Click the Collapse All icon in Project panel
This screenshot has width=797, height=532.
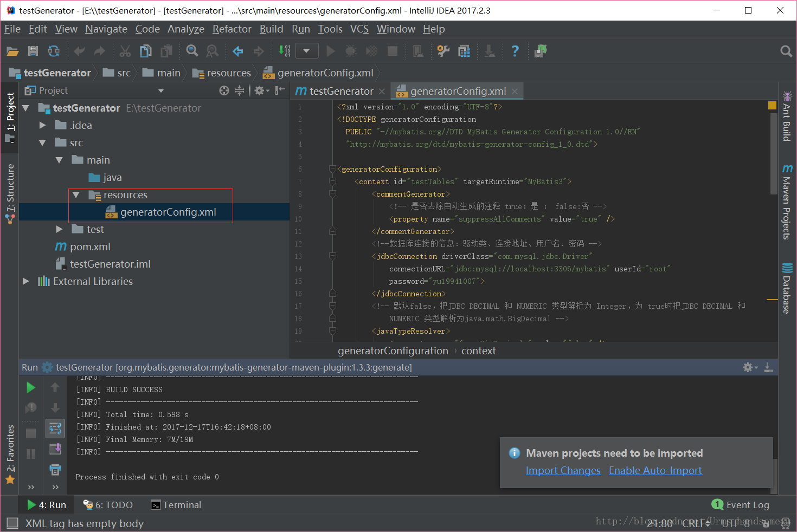[239, 90]
